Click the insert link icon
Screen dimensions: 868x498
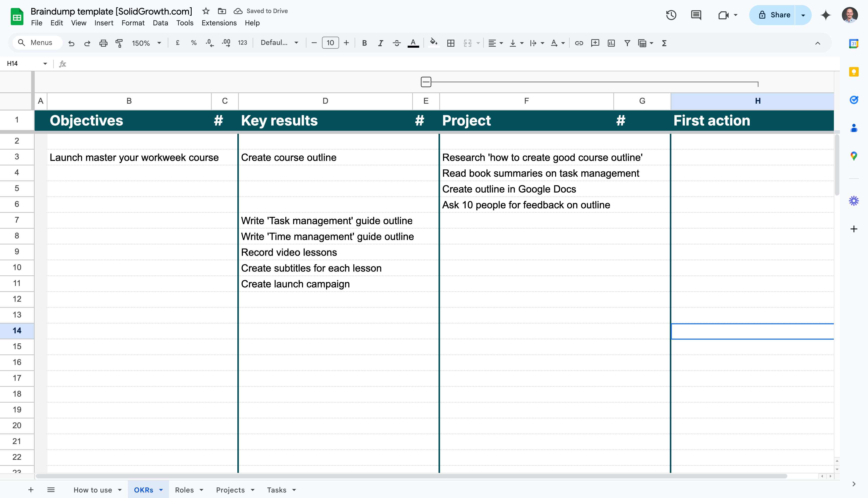[579, 43]
